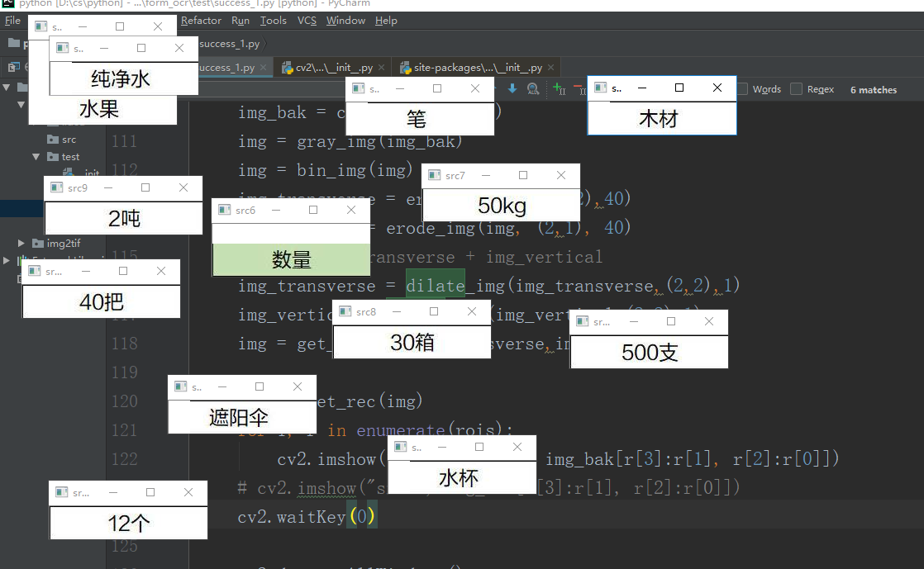Screen dimensions: 924x569
Task: Switch to site-packages __init__.py editor tab
Action: 478,68
